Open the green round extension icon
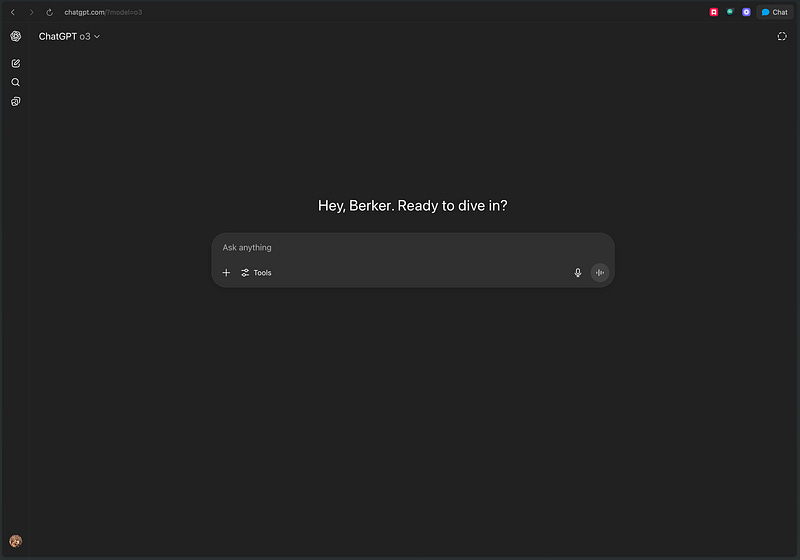Viewport: 800px width, 560px height. (730, 12)
